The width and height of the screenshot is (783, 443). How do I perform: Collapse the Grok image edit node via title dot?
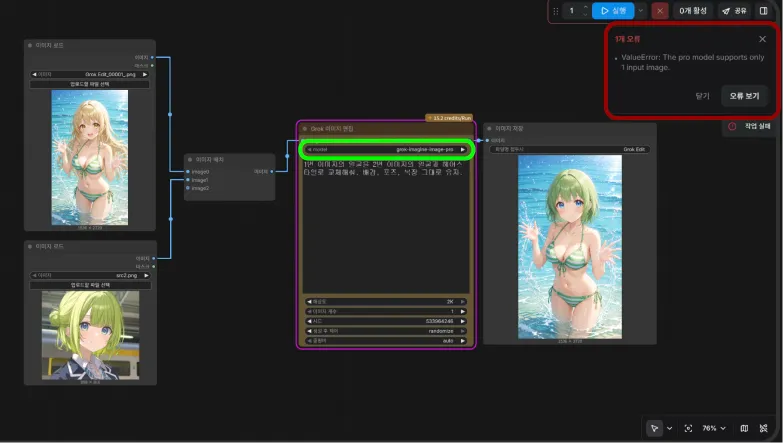pos(305,129)
